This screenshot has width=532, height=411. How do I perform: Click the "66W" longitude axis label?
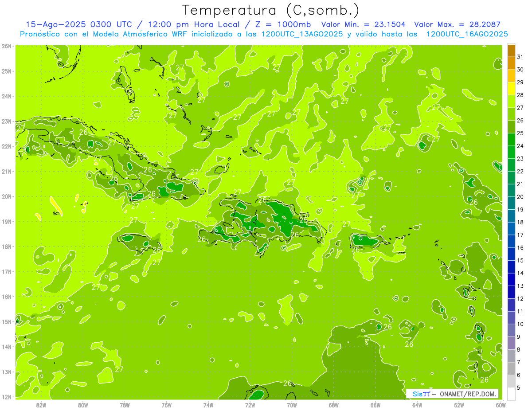(x=375, y=405)
